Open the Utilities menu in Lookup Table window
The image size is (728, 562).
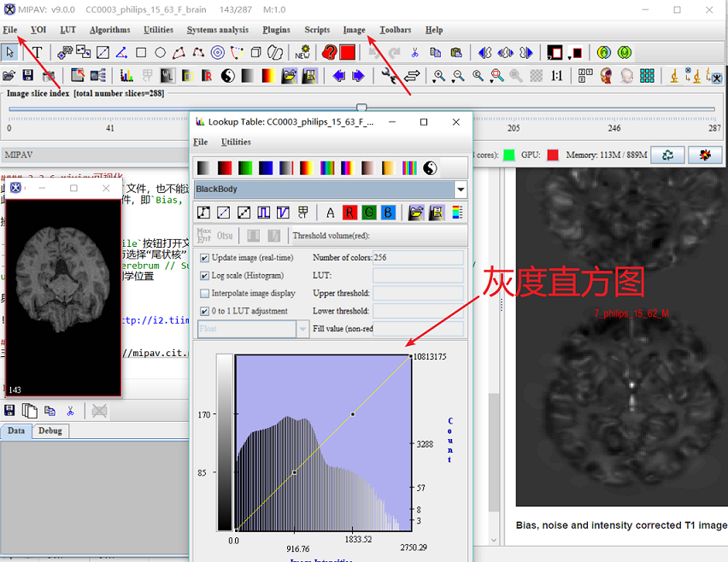pyautogui.click(x=236, y=142)
